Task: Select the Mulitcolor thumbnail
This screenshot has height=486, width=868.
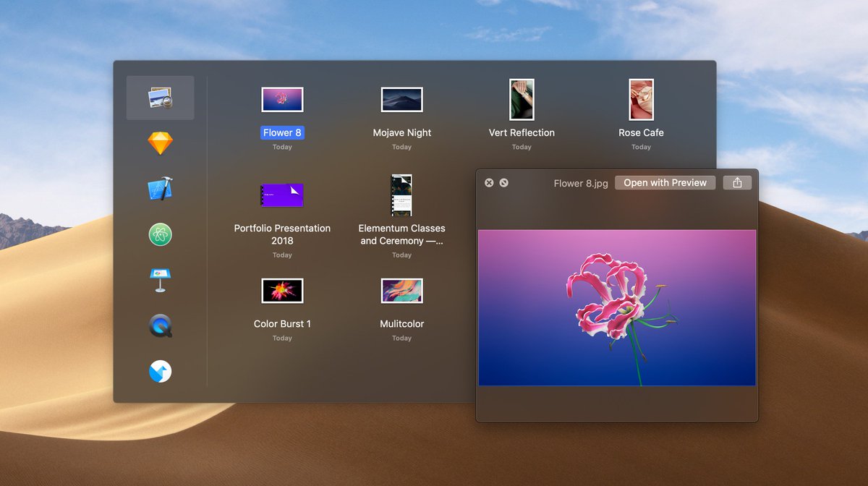Action: tap(402, 291)
